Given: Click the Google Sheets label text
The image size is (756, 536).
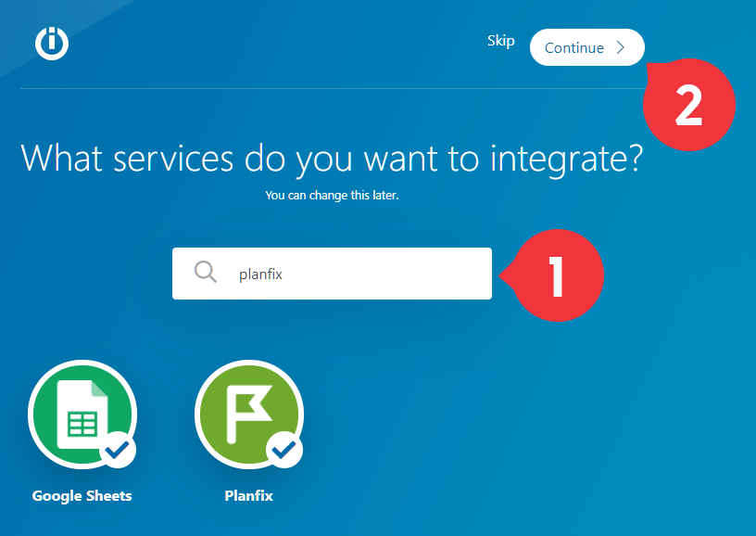Looking at the screenshot, I should (82, 496).
